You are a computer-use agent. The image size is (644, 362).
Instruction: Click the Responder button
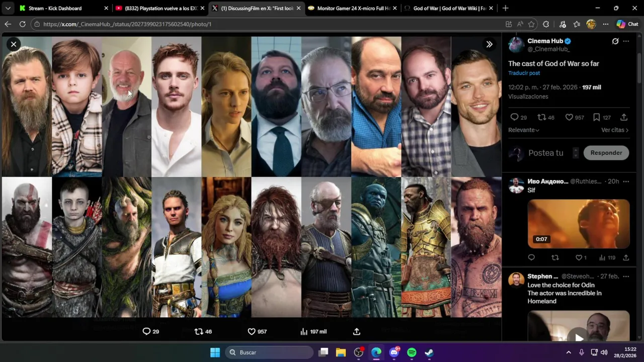606,153
